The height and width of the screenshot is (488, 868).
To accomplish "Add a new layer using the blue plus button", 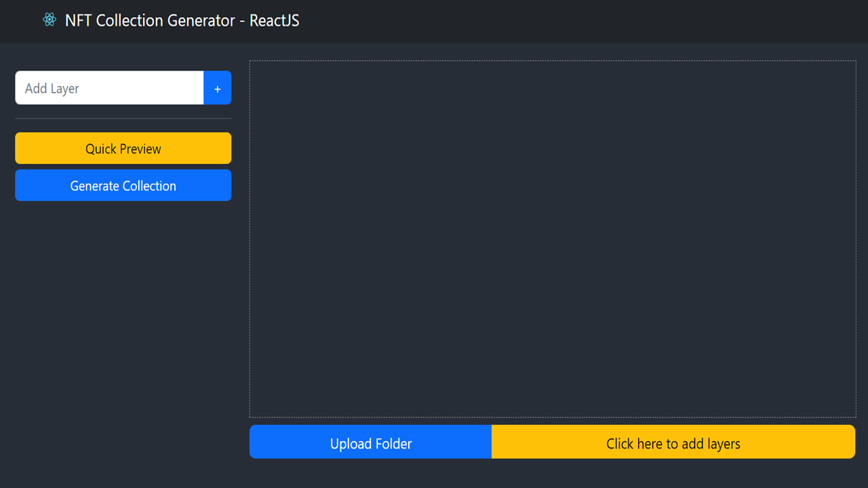I will (x=217, y=88).
